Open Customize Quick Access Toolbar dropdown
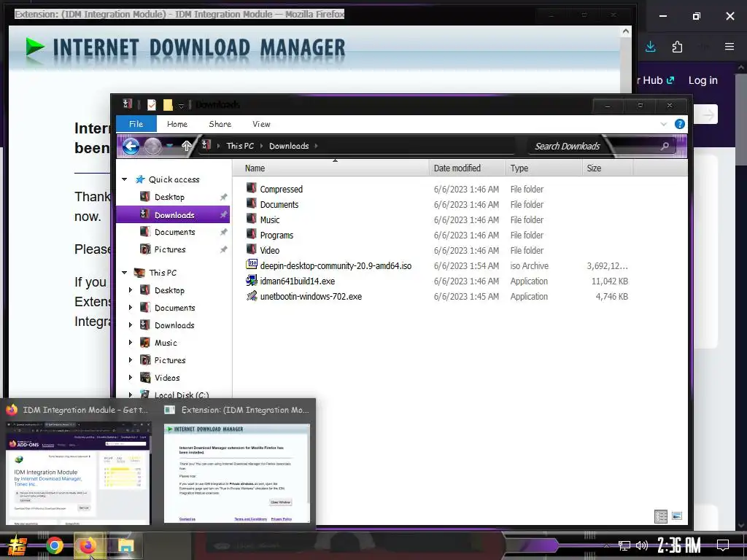Viewport: 747px width, 560px height. coord(181,105)
